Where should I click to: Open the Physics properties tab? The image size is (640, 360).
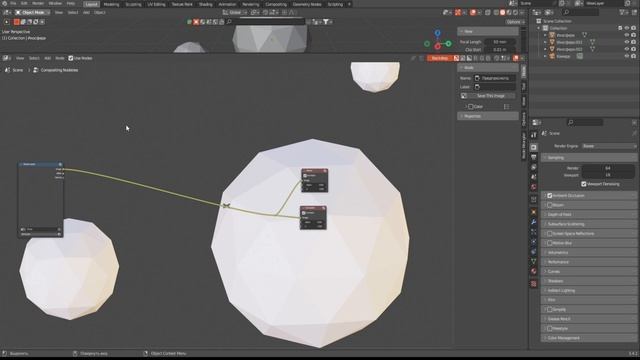click(533, 242)
